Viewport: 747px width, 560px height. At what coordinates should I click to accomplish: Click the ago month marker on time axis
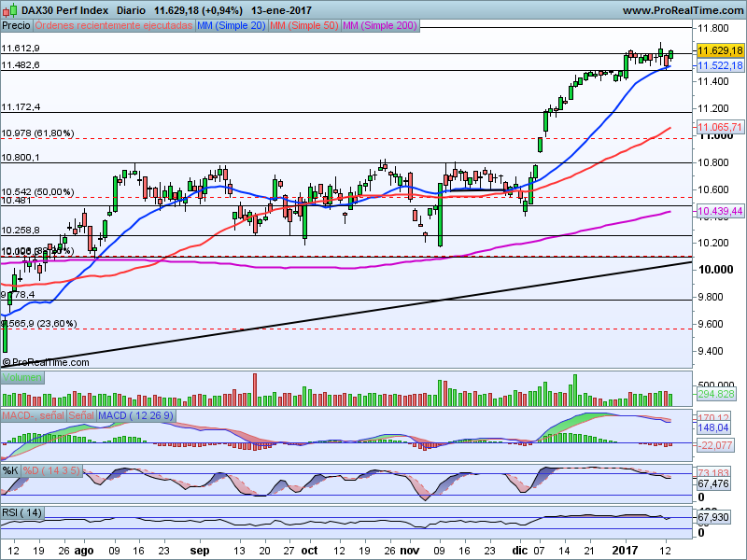(84, 551)
